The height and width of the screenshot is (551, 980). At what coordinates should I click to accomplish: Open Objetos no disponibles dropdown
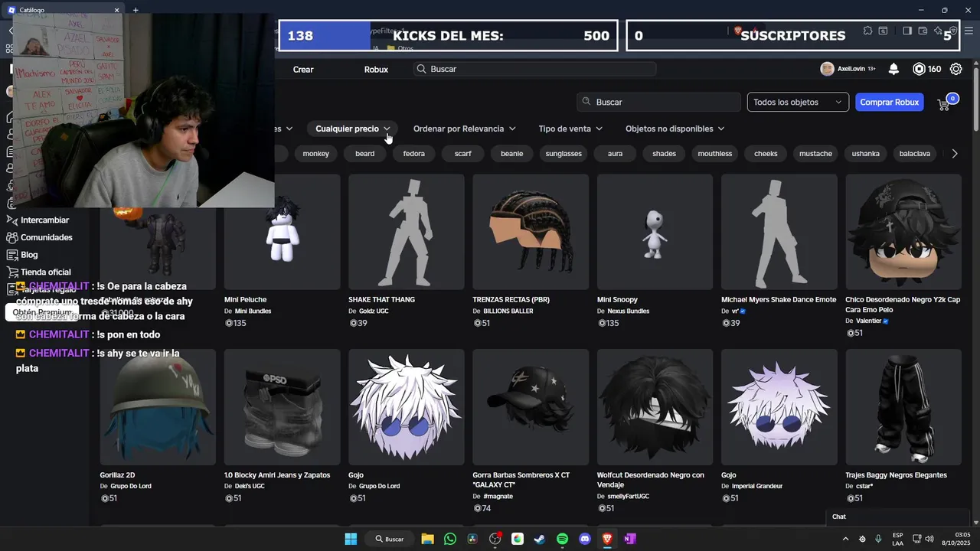675,129
